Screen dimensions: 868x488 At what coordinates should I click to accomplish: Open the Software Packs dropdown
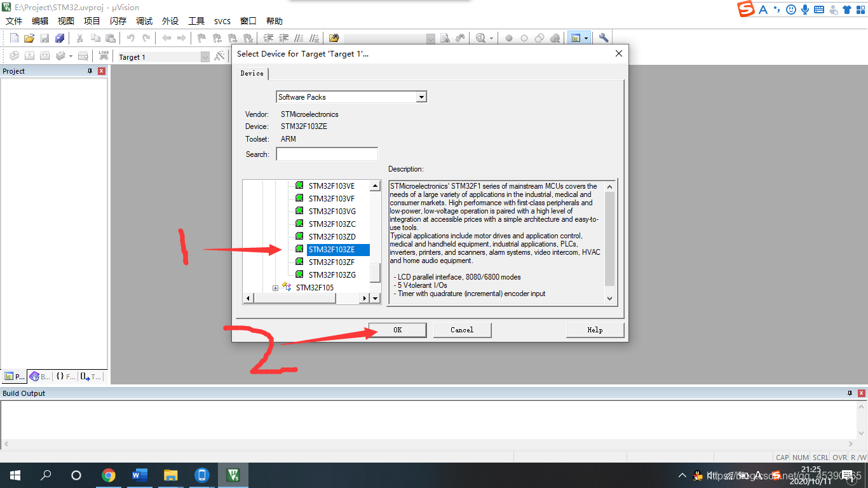[421, 97]
